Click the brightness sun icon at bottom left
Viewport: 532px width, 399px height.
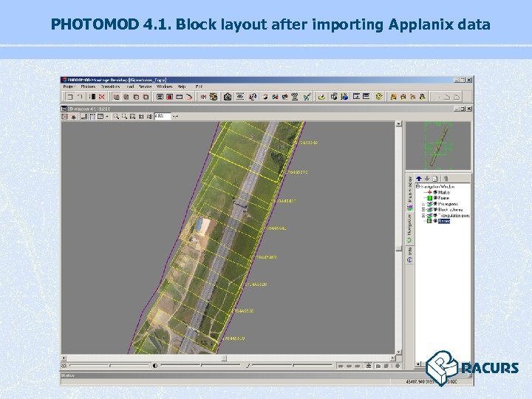tap(64, 366)
